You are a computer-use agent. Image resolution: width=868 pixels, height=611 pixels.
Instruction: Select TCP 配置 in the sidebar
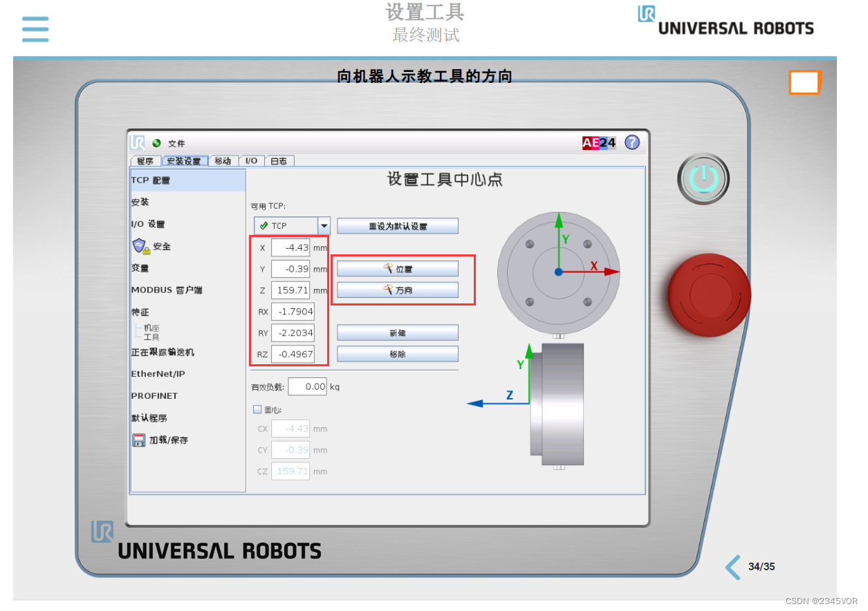pyautogui.click(x=188, y=180)
